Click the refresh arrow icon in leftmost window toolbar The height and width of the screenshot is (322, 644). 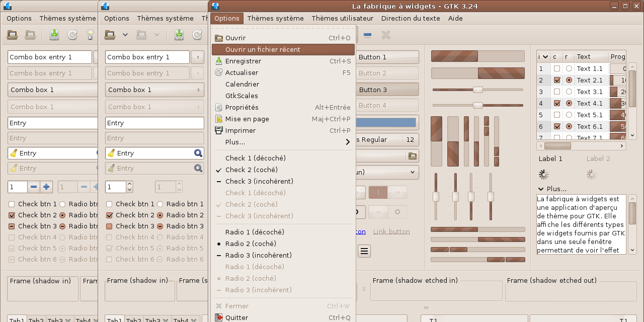click(x=72, y=35)
